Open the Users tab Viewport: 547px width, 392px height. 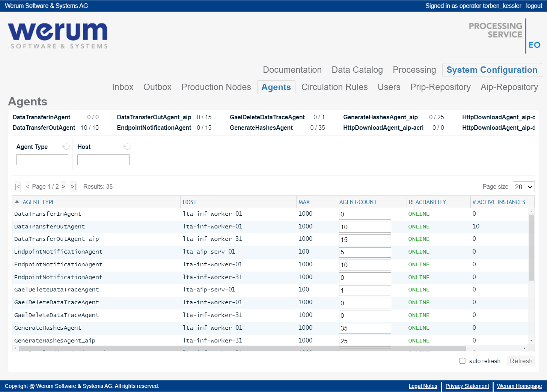point(389,87)
